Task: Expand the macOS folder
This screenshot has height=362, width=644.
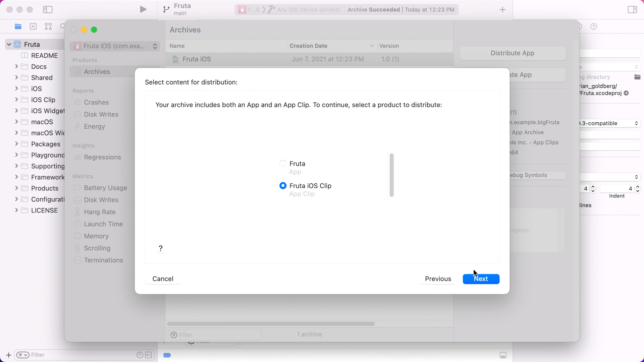Action: click(16, 122)
